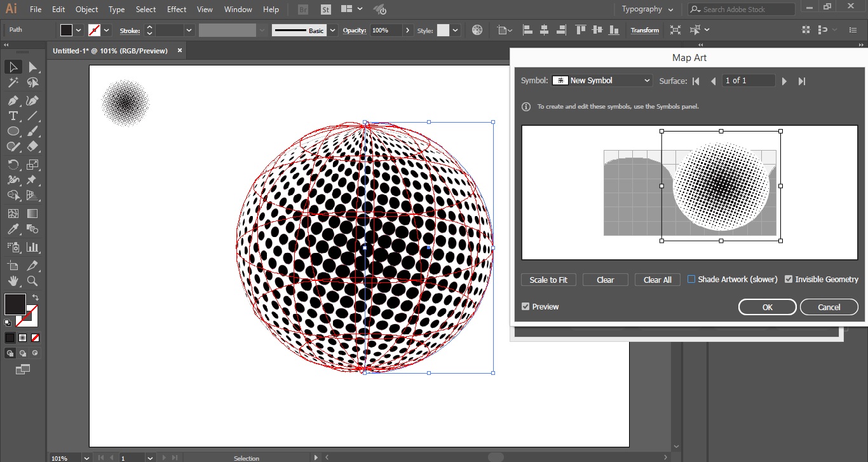Pick the Magic Wand tool
Screen dimensions: 868x462
tap(13, 83)
